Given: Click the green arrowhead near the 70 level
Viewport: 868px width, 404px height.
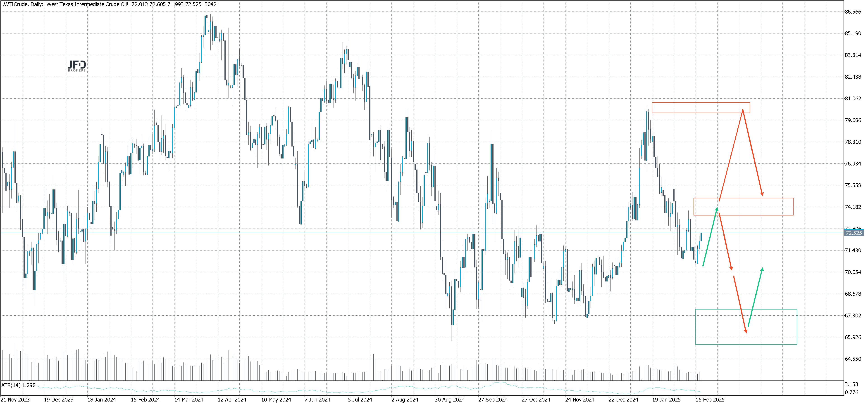Looking at the screenshot, I should coord(762,269).
